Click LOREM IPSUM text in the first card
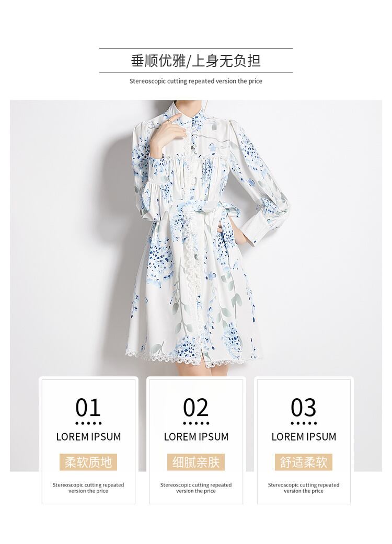The height and width of the screenshot is (544, 392). [88, 437]
